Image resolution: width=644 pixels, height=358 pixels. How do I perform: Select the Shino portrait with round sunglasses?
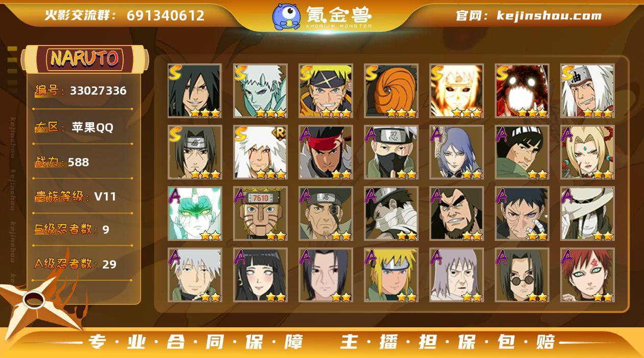522,275
